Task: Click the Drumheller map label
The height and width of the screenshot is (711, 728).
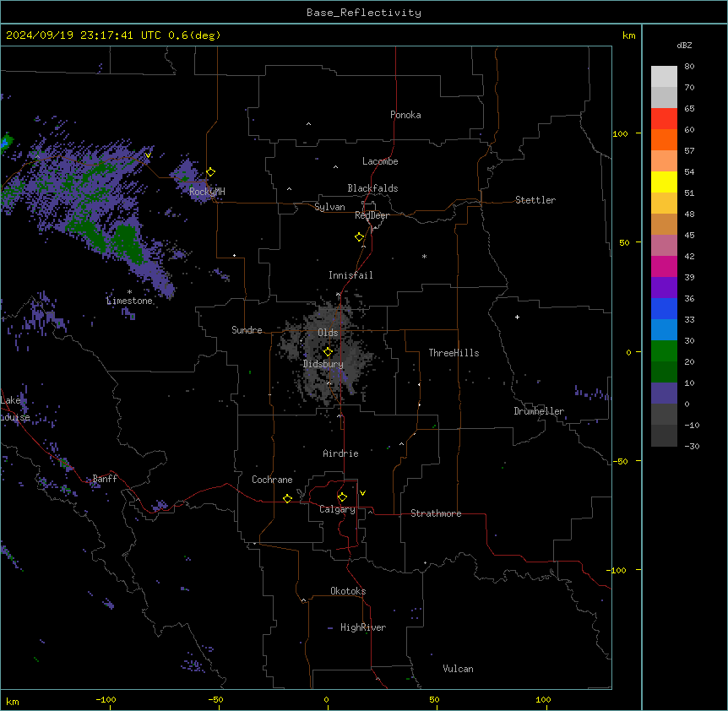Action: point(539,411)
